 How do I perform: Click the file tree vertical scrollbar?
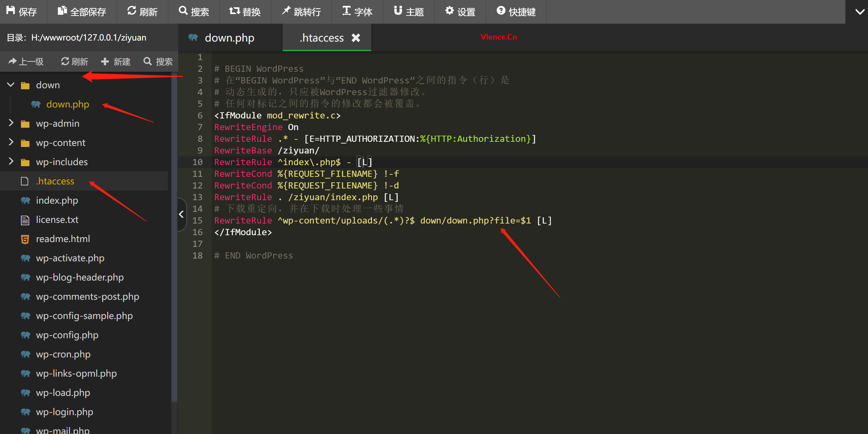click(x=174, y=240)
